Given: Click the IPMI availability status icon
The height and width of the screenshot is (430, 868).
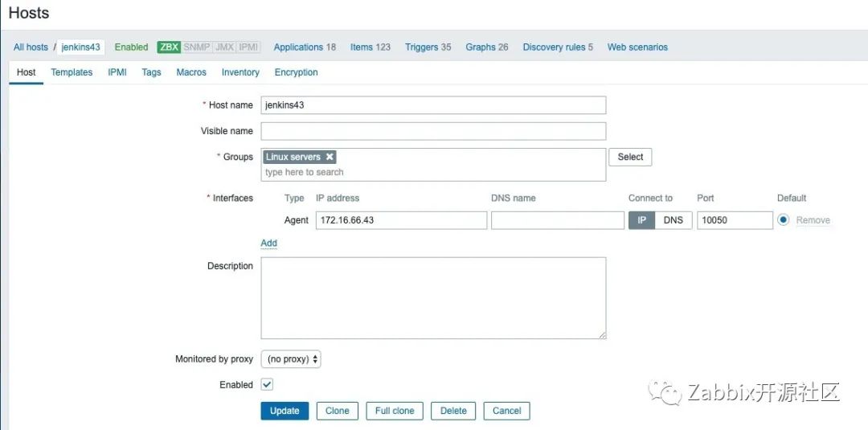Looking at the screenshot, I should pyautogui.click(x=248, y=47).
